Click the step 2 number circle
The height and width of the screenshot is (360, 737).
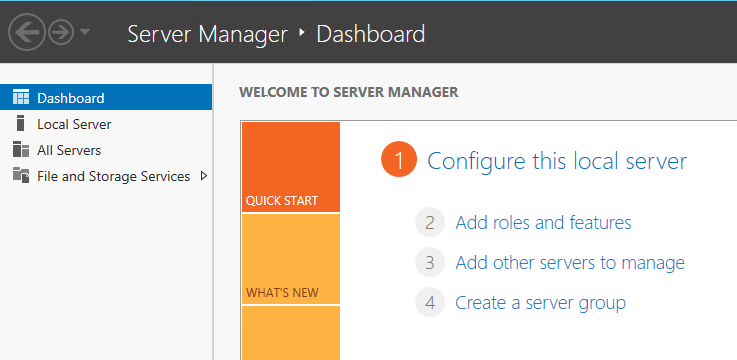click(x=430, y=222)
